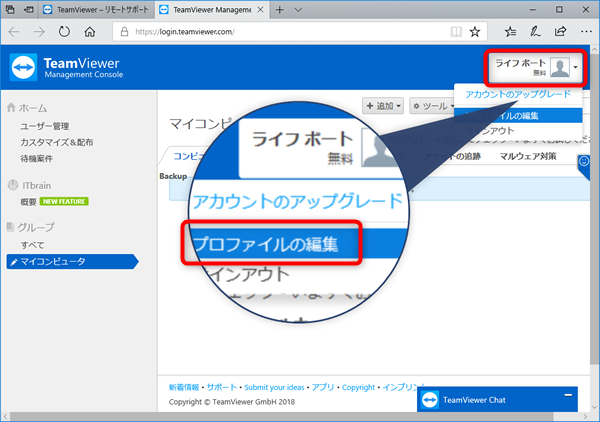
Task: Switch to TeamViewer – リモートサポート tab
Action: [96, 10]
